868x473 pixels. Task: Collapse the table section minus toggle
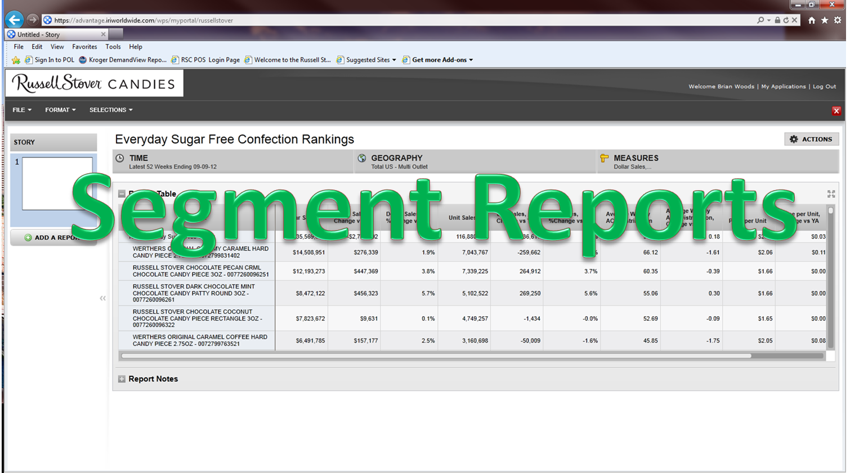(x=122, y=193)
